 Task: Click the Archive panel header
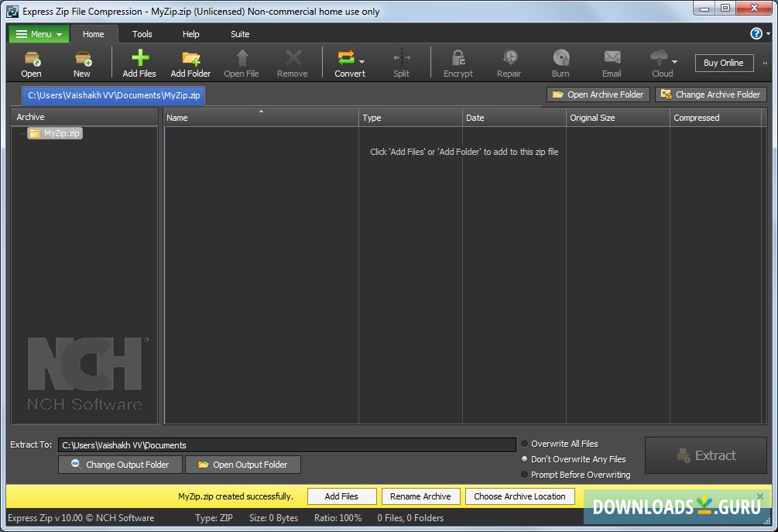(84, 117)
